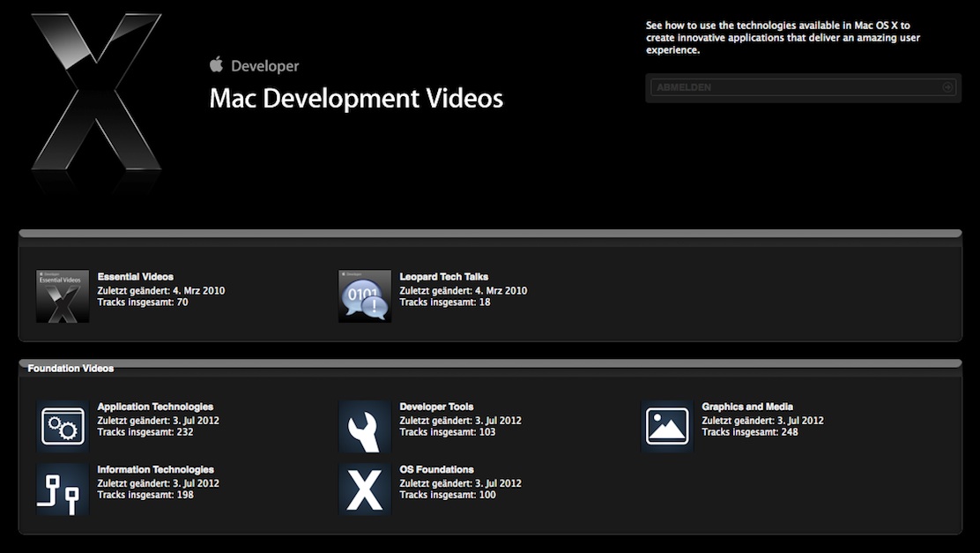Image resolution: width=980 pixels, height=553 pixels.
Task: Click the OS Foundations X icon
Action: [x=365, y=489]
